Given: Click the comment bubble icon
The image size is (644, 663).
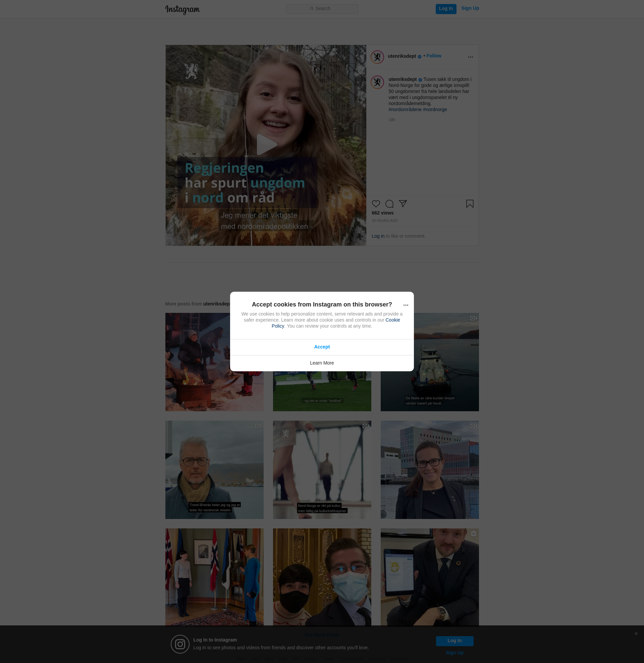Looking at the screenshot, I should click(389, 204).
